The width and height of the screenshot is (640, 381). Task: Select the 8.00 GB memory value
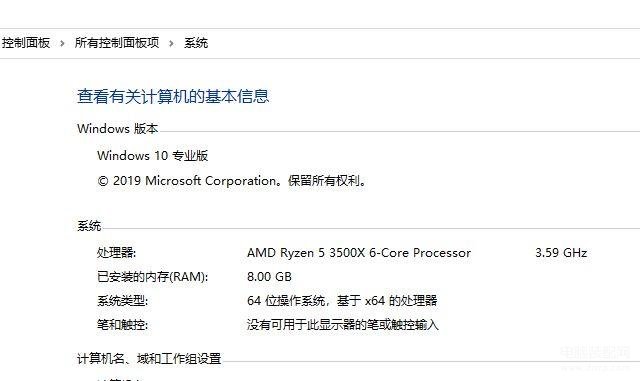pos(269,277)
